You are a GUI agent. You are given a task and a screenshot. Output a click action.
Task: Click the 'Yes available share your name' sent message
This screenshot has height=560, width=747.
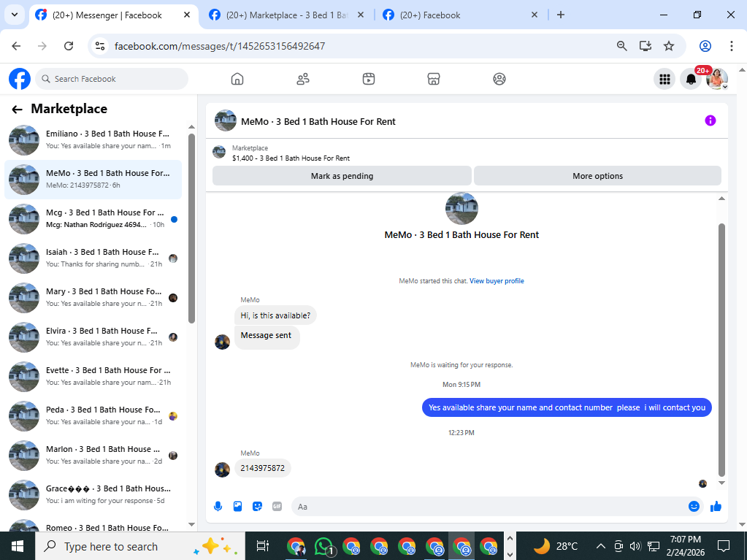tap(567, 407)
